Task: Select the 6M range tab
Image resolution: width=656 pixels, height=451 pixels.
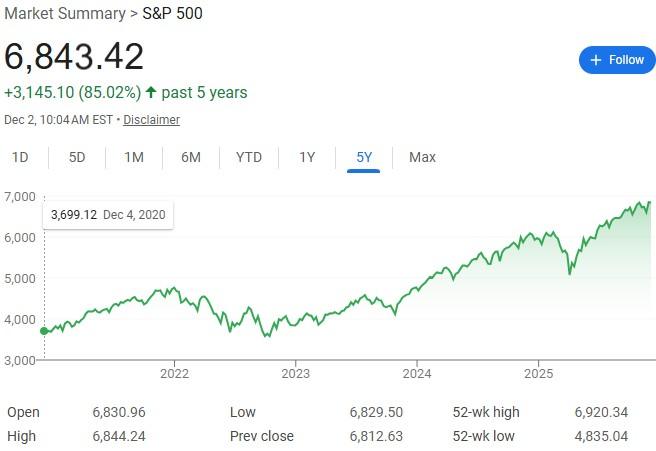Action: (x=191, y=157)
